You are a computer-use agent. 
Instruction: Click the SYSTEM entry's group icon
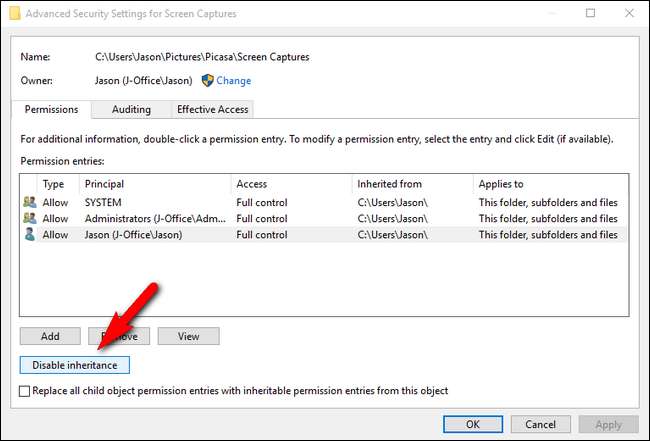[29, 203]
